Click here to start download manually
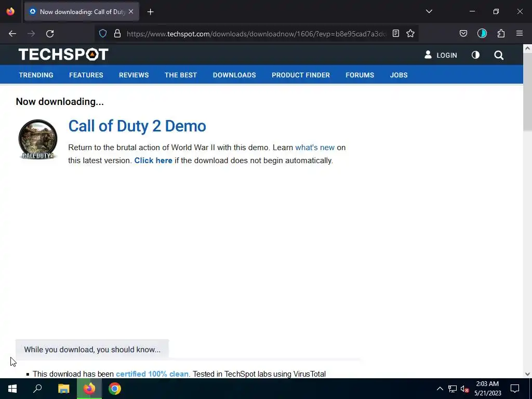Viewport: 532px width, 399px height. pyautogui.click(x=153, y=161)
